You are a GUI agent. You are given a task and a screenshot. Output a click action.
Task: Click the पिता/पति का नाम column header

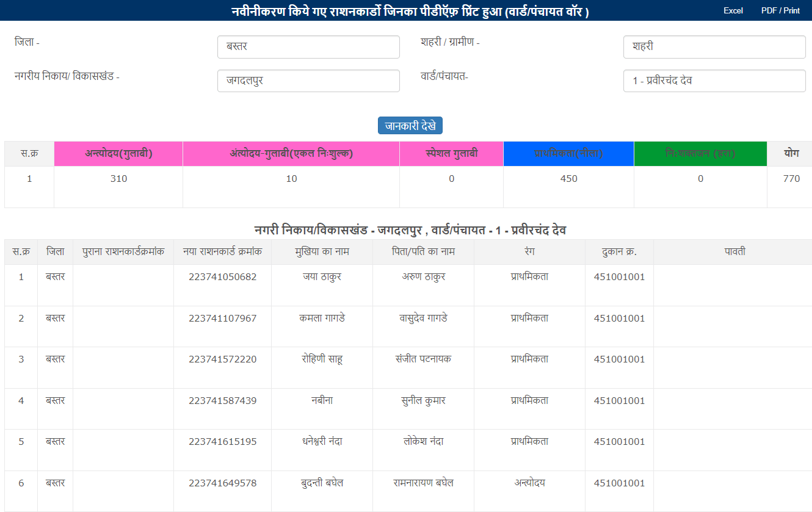(423, 251)
